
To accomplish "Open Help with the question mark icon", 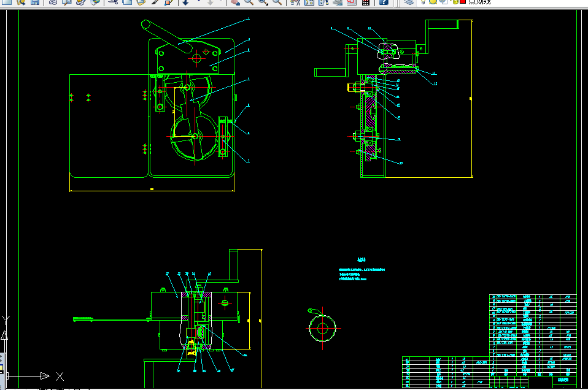I will pyautogui.click(x=383, y=2).
